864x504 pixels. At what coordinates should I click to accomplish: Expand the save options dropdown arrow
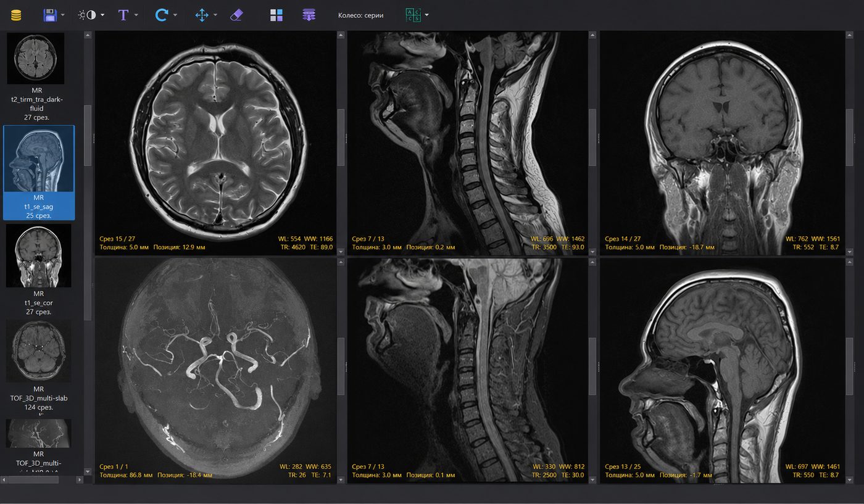pyautogui.click(x=62, y=15)
